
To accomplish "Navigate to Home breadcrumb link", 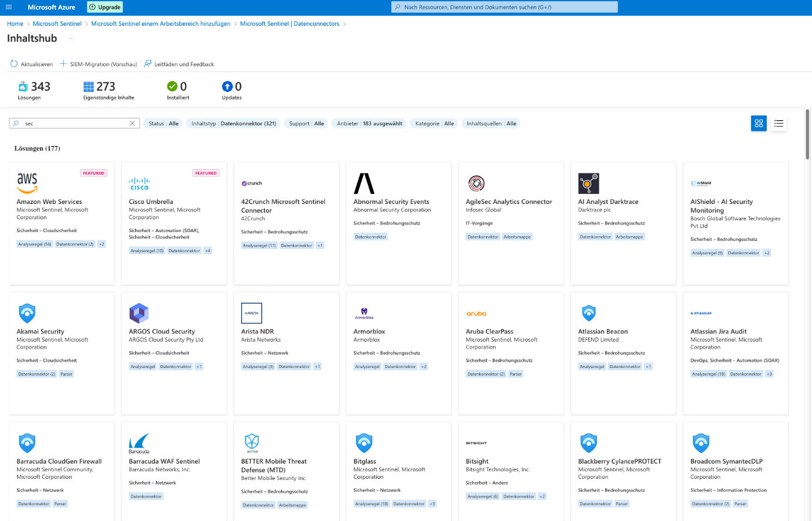I will coord(15,23).
